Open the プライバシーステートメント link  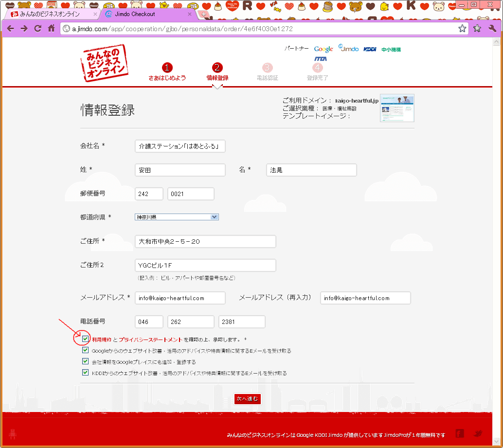(x=150, y=340)
